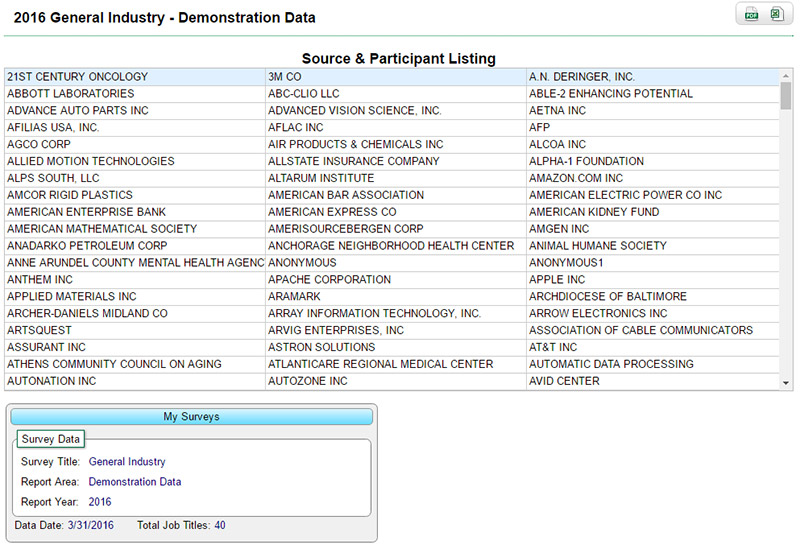Select ADVANCE AUTO PARTS INC entry
This screenshot has height=545, width=800.
coord(135,110)
